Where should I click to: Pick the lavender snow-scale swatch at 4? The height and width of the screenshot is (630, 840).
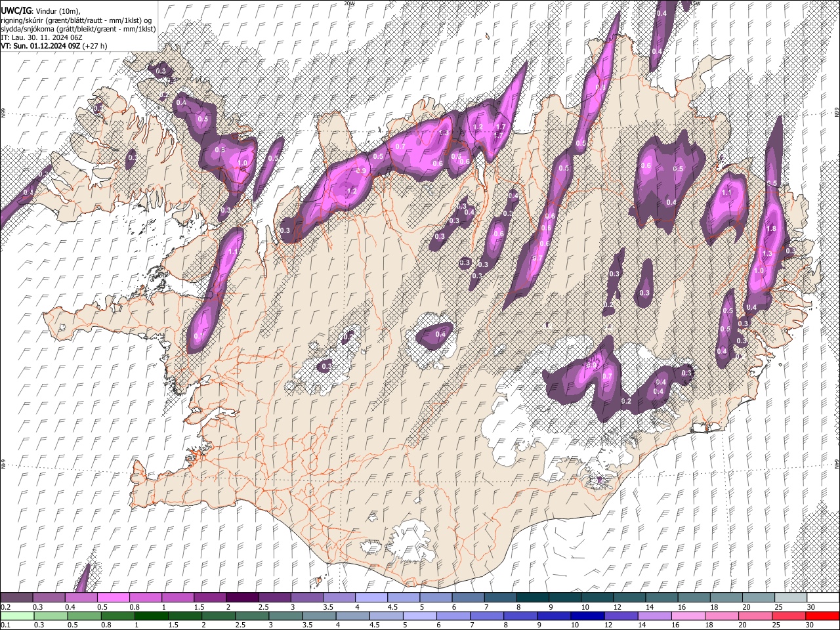pyautogui.click(x=371, y=598)
